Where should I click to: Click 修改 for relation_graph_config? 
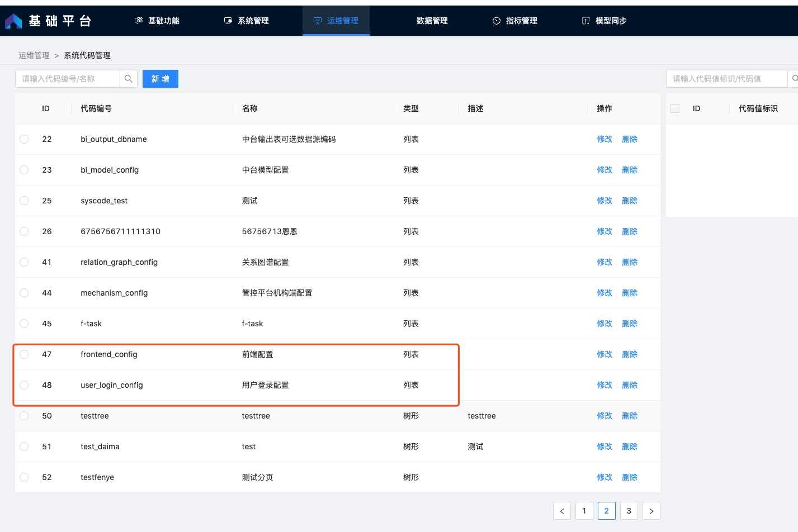pyautogui.click(x=605, y=262)
